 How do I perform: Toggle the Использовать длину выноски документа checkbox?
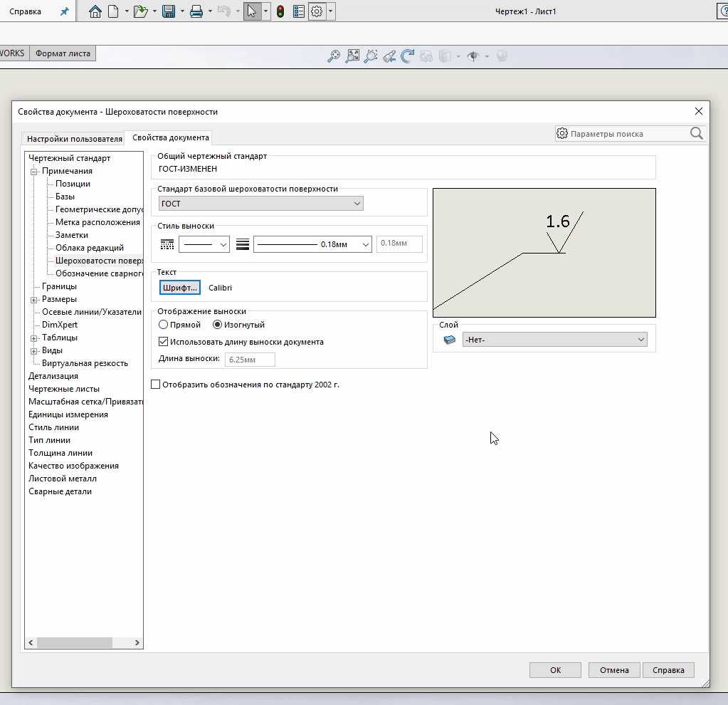(164, 342)
